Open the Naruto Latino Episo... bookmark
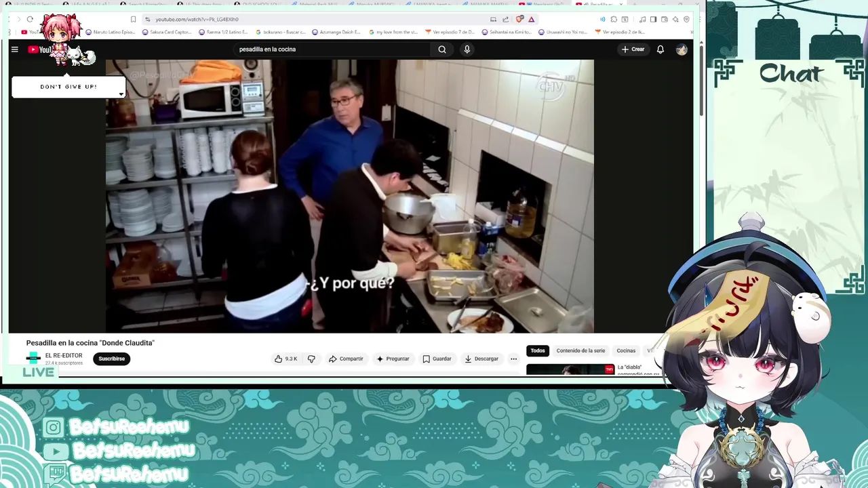The height and width of the screenshot is (488, 868). (x=110, y=32)
